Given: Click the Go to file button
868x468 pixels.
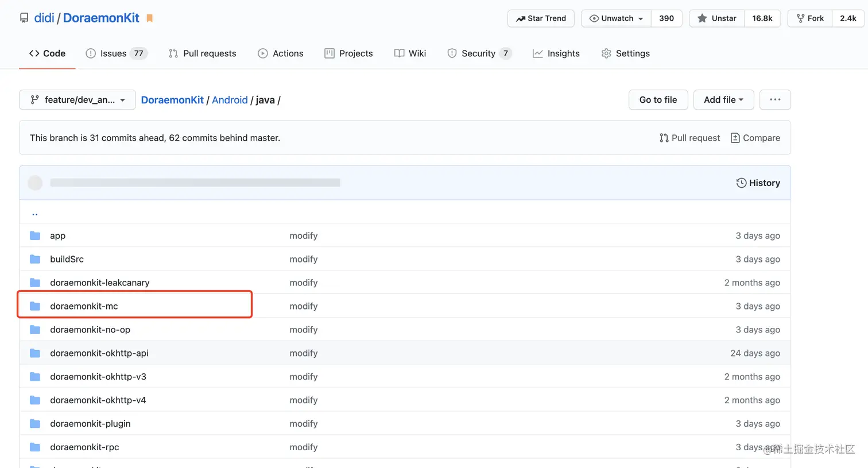Looking at the screenshot, I should coord(658,100).
